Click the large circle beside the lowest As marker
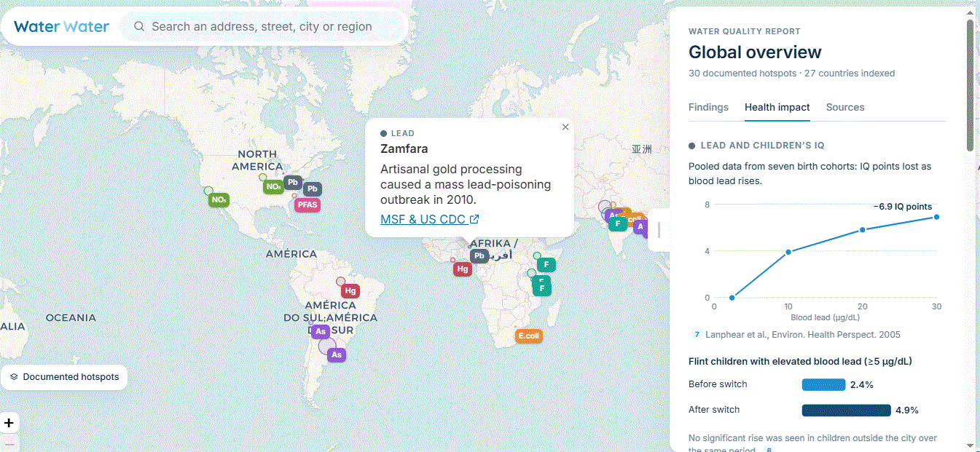This screenshot has height=452, width=980. [327, 346]
